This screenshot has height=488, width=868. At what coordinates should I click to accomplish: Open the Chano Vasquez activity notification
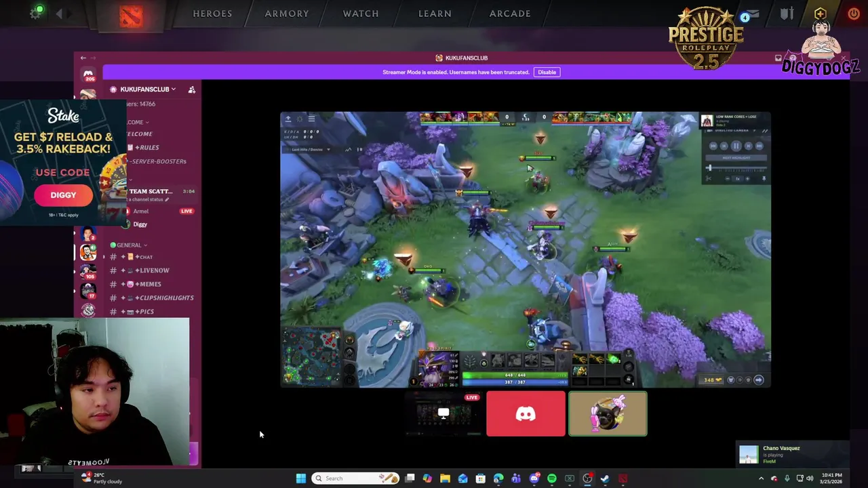[x=792, y=454]
